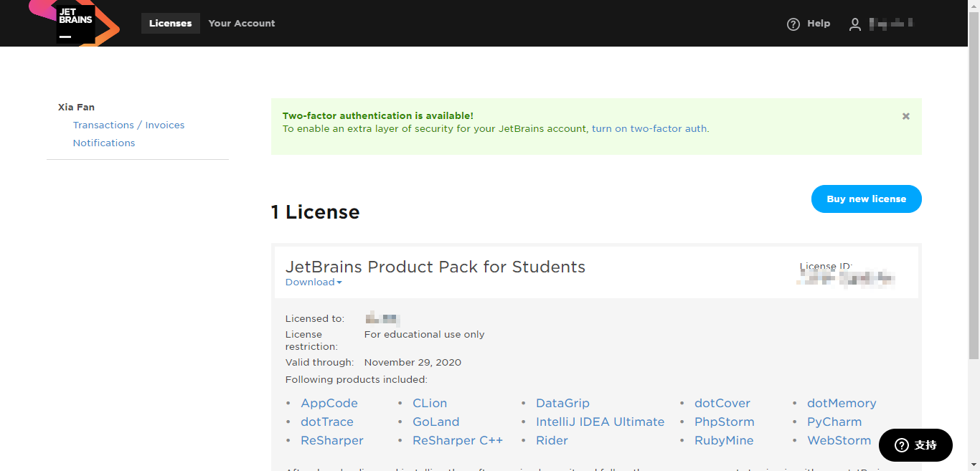
Task: Switch to the Licenses tab
Action: click(x=170, y=24)
